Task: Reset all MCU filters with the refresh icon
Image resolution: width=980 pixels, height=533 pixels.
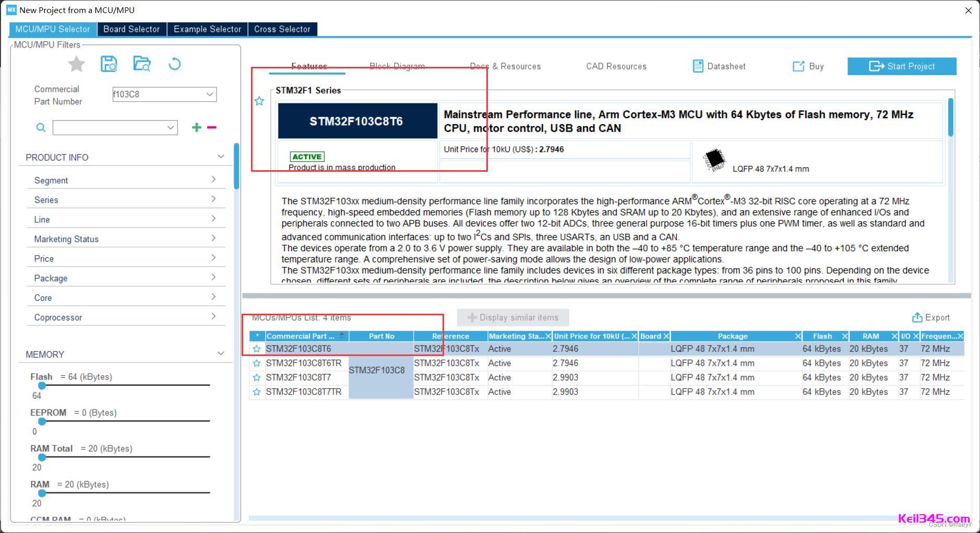Action: [175, 64]
